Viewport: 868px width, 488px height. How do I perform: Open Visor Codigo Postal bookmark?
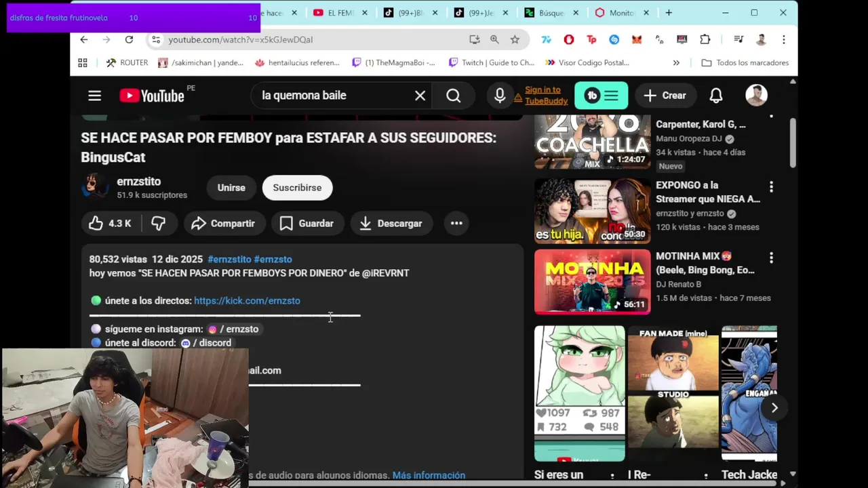[586, 62]
